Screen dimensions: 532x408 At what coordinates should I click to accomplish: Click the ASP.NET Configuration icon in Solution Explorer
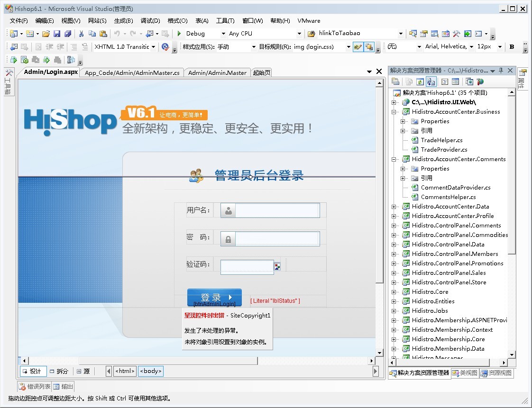tap(480, 82)
